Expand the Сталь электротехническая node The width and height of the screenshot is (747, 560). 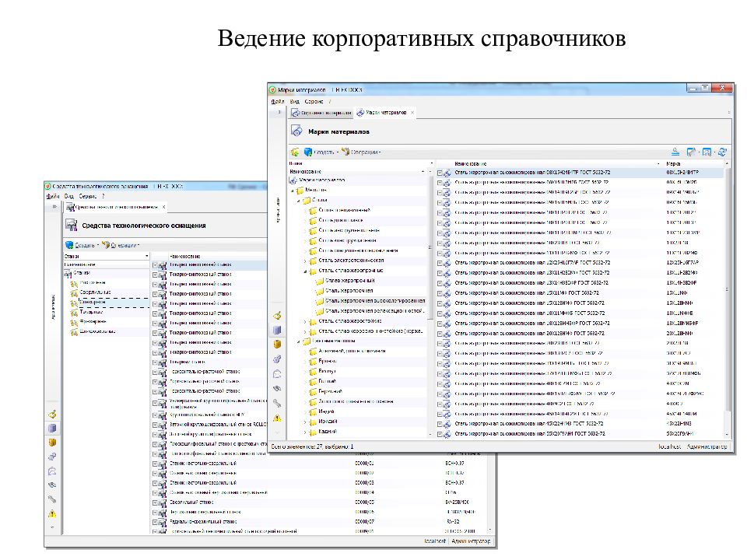(305, 261)
